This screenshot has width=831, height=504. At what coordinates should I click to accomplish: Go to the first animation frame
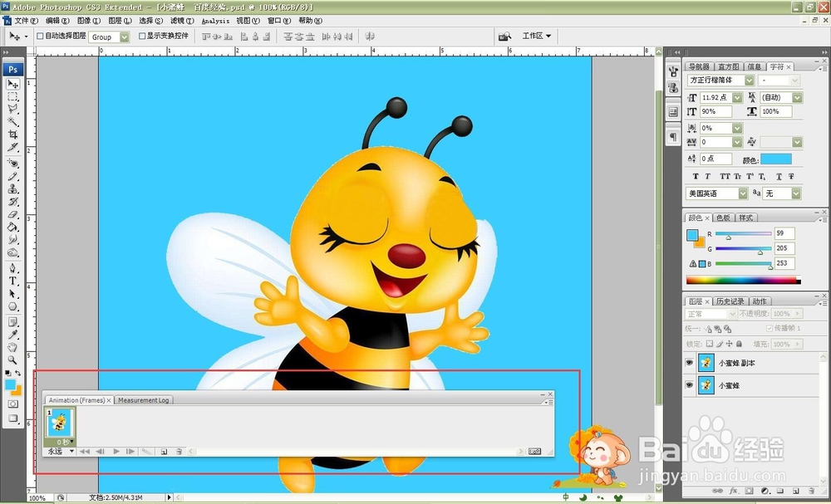point(84,452)
